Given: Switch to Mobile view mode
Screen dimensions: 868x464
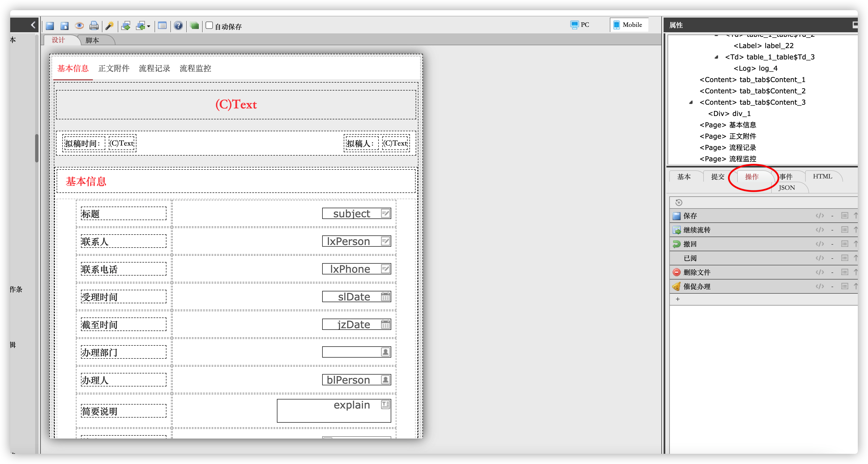Looking at the screenshot, I should pos(628,25).
